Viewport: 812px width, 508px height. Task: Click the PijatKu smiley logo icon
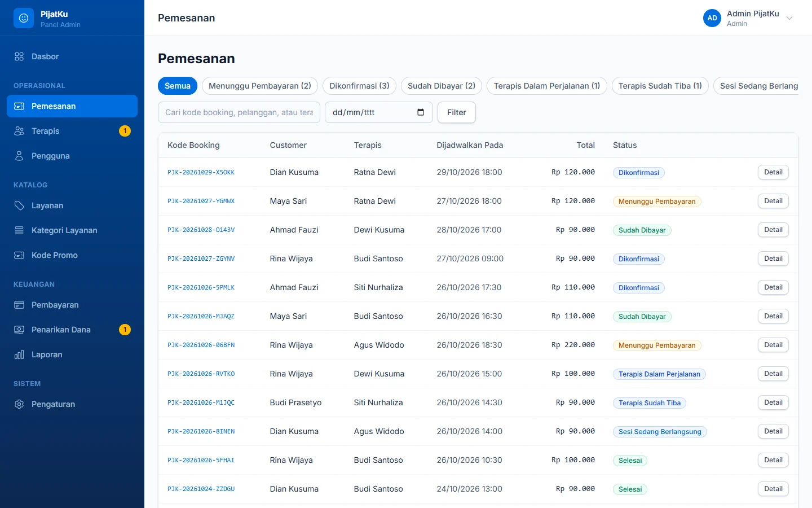coord(24,18)
